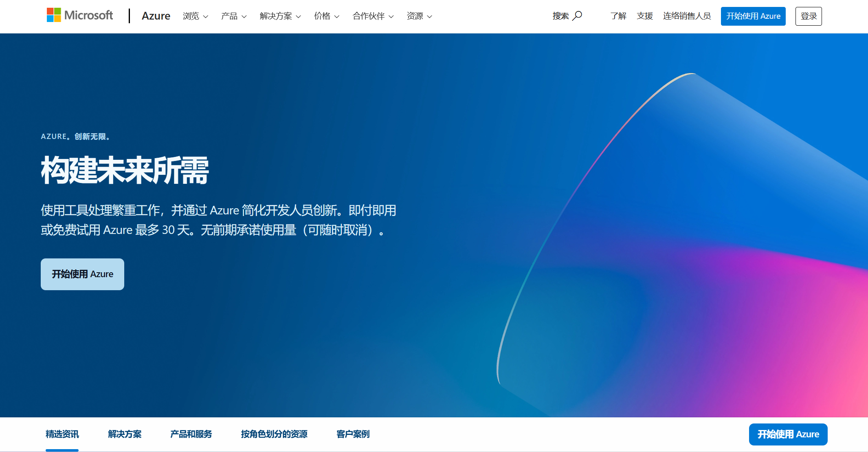Expand the 浏览 dropdown menu
Viewport: 868px width, 452px height.
tap(195, 16)
